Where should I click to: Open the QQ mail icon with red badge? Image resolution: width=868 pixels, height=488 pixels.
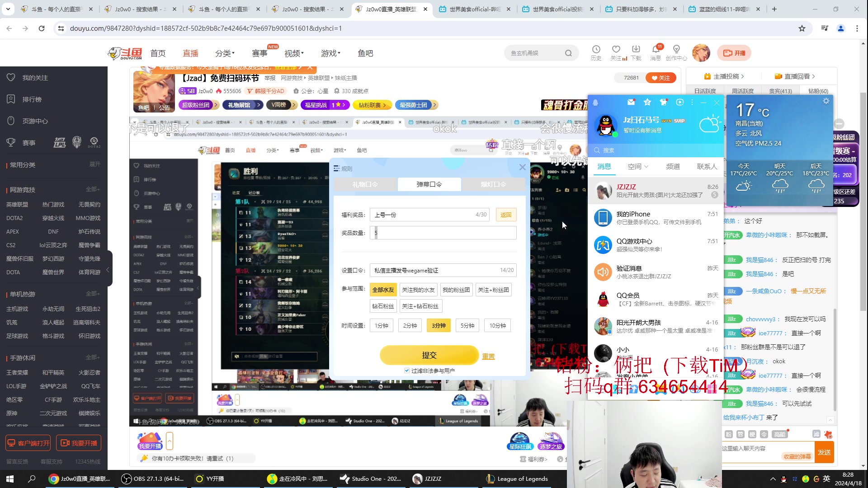[631, 102]
